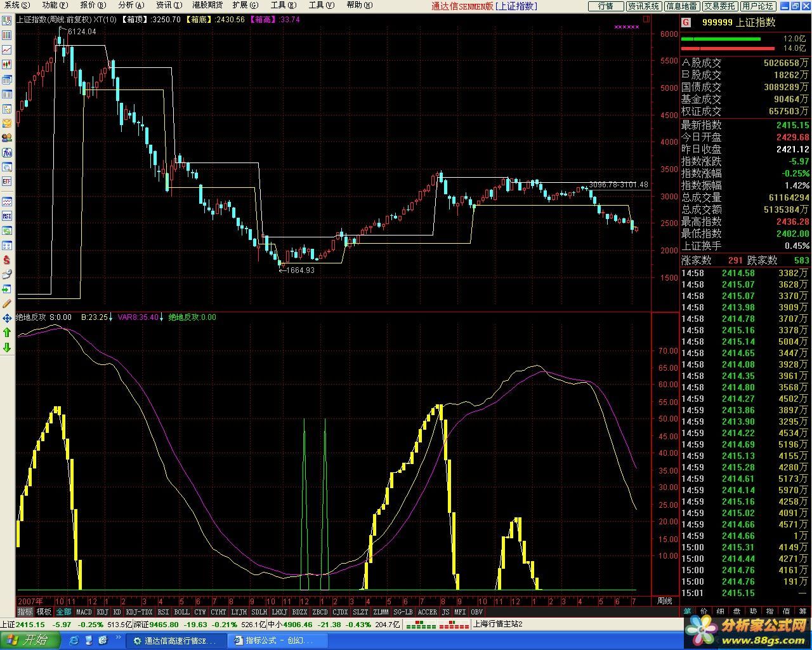Select the OBV indicator tab

coord(476,612)
